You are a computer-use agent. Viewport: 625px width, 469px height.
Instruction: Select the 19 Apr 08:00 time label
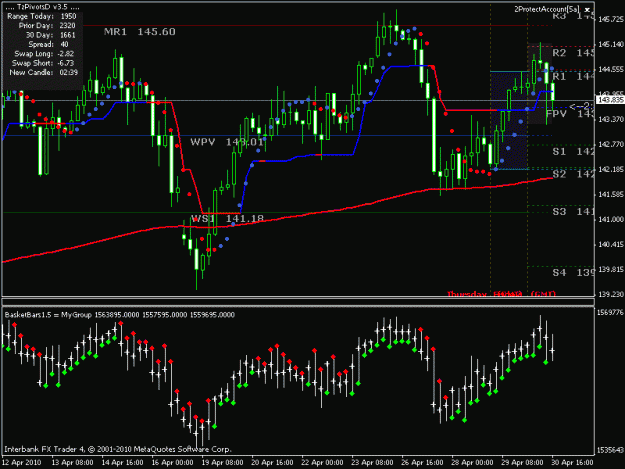point(222,462)
